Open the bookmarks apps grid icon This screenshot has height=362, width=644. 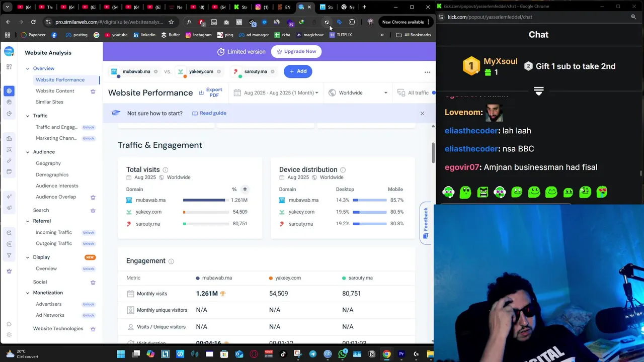(x=8, y=35)
